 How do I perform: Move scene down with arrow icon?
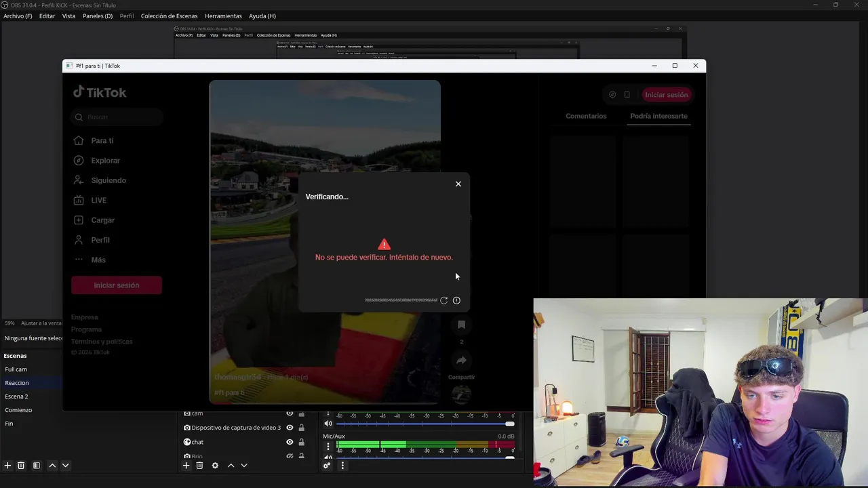pos(66,466)
